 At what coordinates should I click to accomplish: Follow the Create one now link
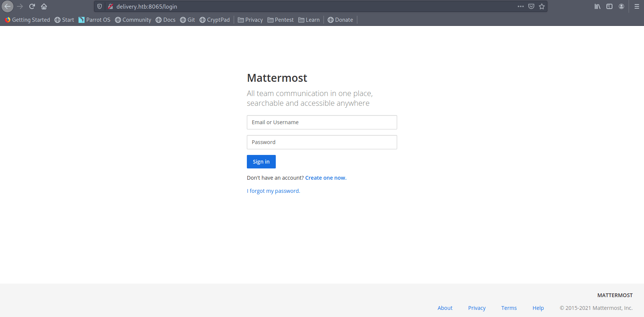pos(326,178)
